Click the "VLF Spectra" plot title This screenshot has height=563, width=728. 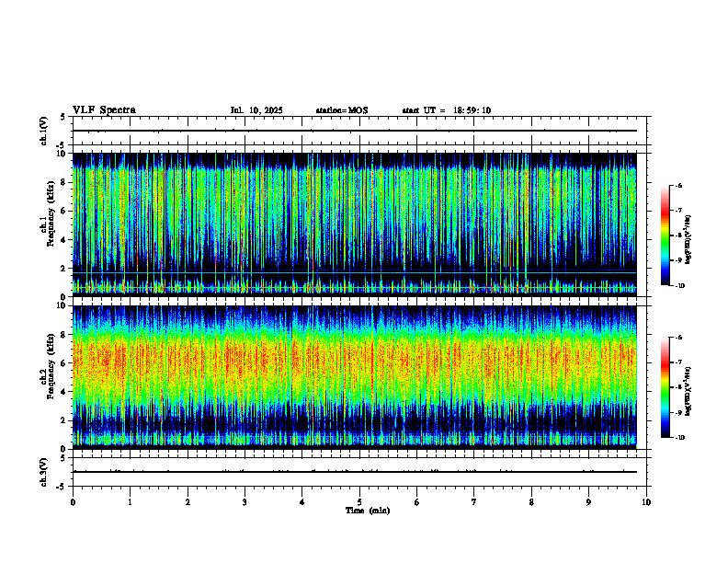pyautogui.click(x=104, y=110)
